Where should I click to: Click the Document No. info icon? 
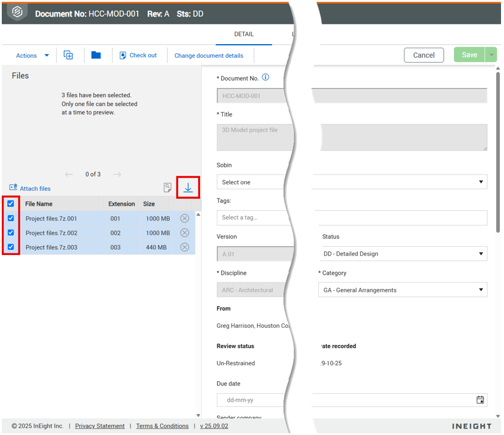click(266, 77)
